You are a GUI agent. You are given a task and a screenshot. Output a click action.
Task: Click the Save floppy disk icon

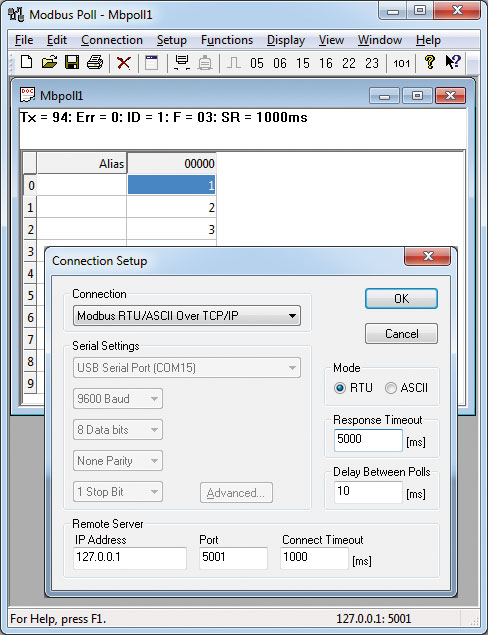[x=72, y=63]
